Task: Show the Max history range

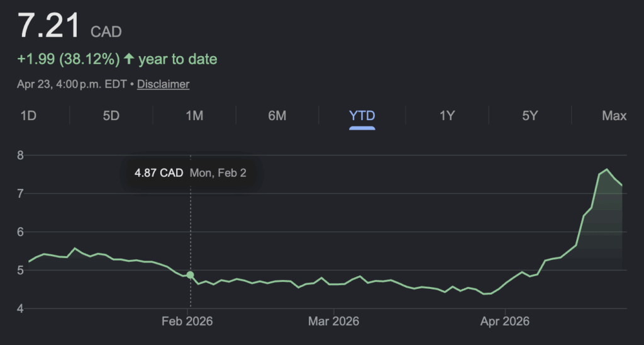Action: (614, 116)
